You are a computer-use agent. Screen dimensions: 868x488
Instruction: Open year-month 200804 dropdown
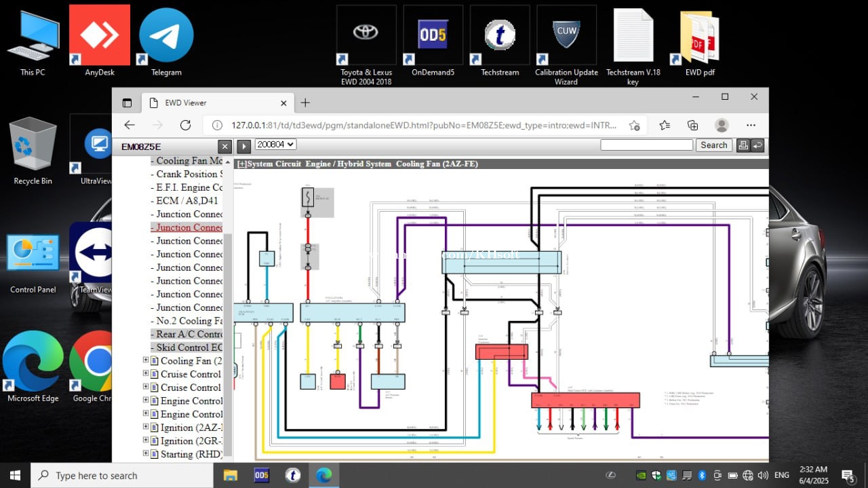coord(275,145)
